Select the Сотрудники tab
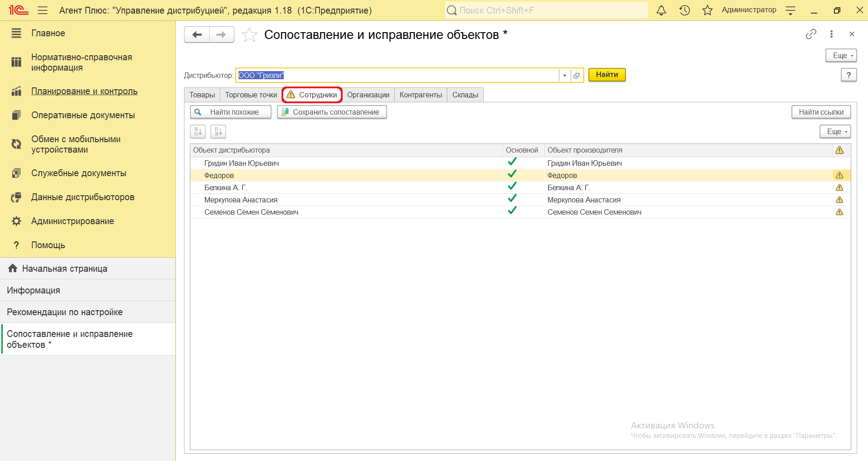This screenshot has height=461, width=868. pos(312,95)
